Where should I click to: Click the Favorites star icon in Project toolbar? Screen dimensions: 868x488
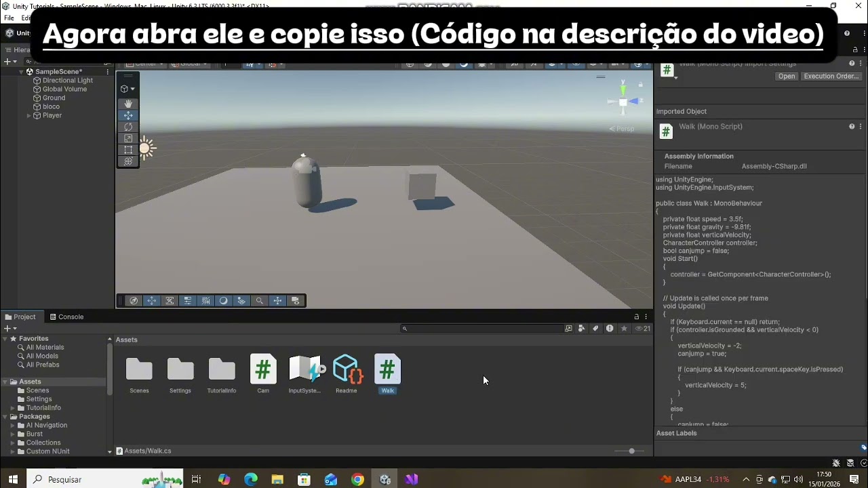click(x=624, y=329)
